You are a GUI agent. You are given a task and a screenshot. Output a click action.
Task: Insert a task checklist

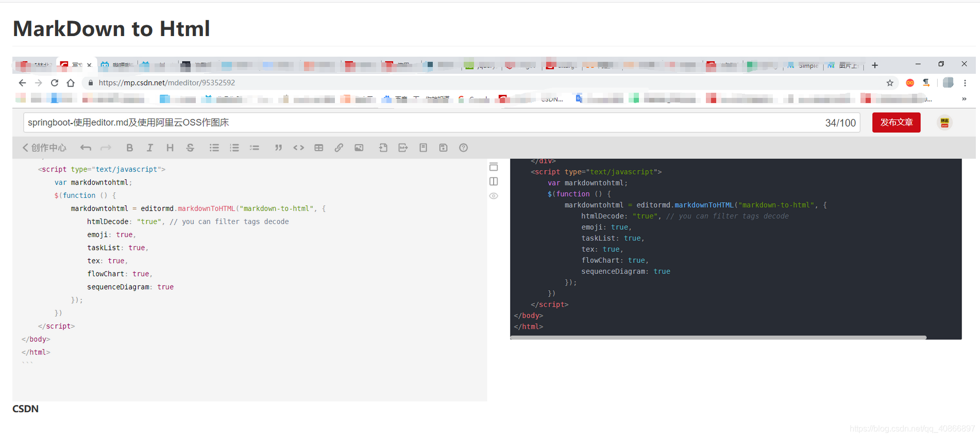tap(254, 148)
